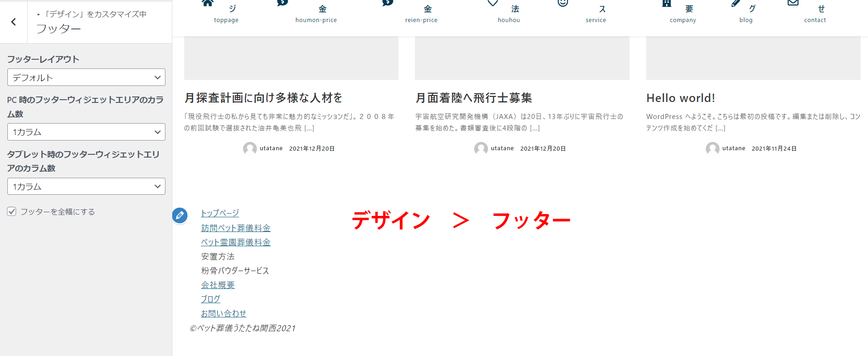Uncheck the フッターを全幅にする checkbox
This screenshot has height=356, width=868.
point(12,211)
